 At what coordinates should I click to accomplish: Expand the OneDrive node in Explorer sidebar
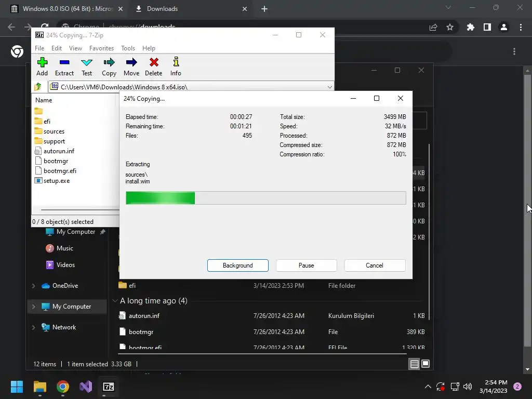[x=33, y=286]
